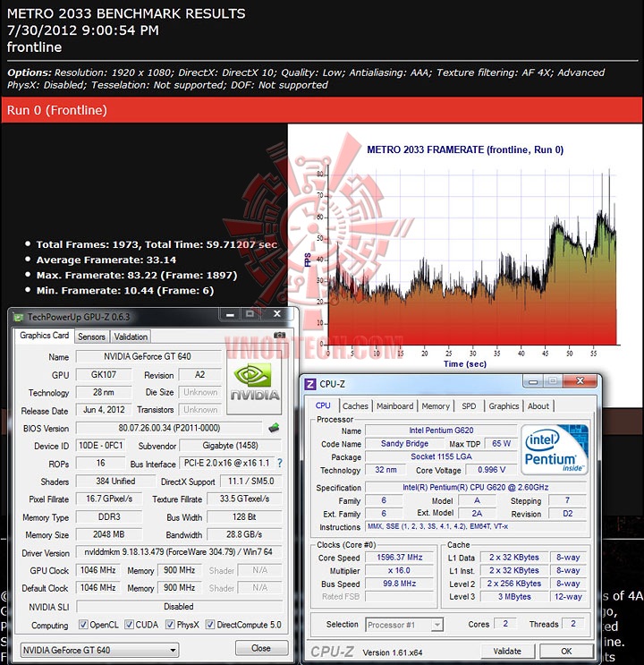The image size is (644, 665).
Task: Open the SPD tab in CPU-Z
Action: tap(469, 405)
